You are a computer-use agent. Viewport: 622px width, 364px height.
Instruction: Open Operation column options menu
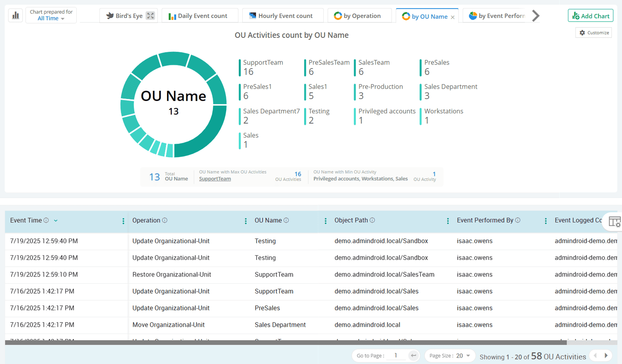click(246, 221)
